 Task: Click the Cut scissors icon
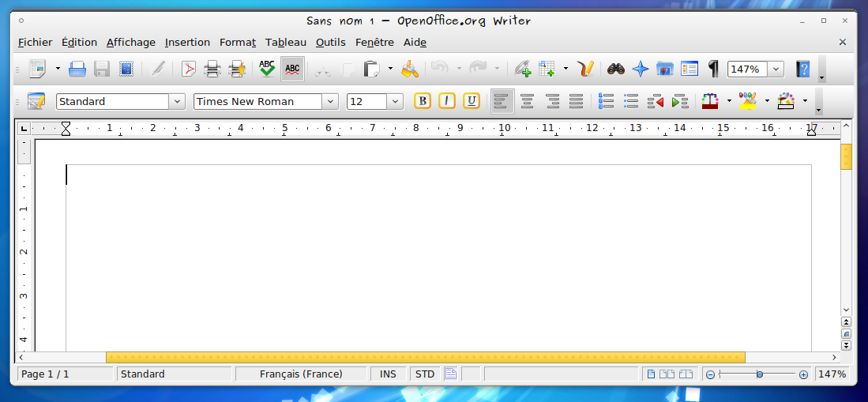click(x=323, y=70)
